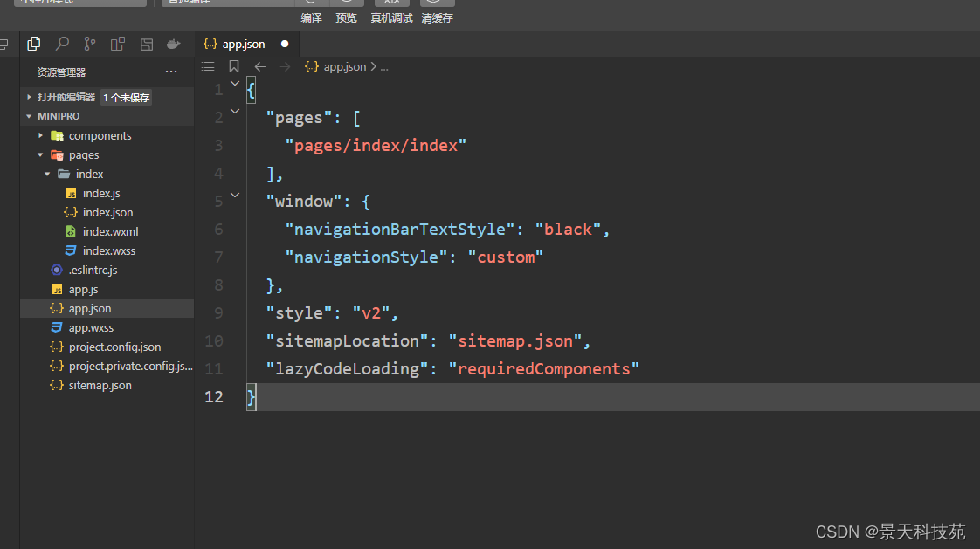This screenshot has height=549, width=980.
Task: Click the "navigationStyle" key on line 7
Action: (366, 257)
